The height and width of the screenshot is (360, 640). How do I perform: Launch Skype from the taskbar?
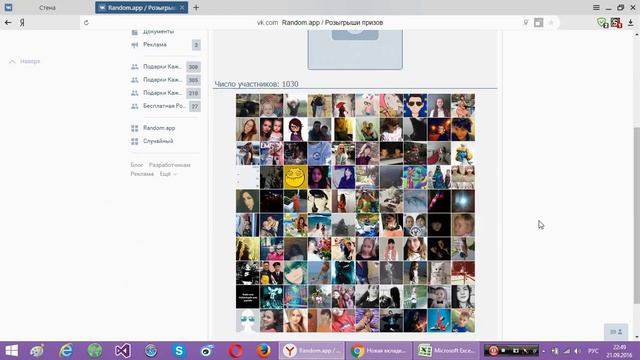point(179,351)
